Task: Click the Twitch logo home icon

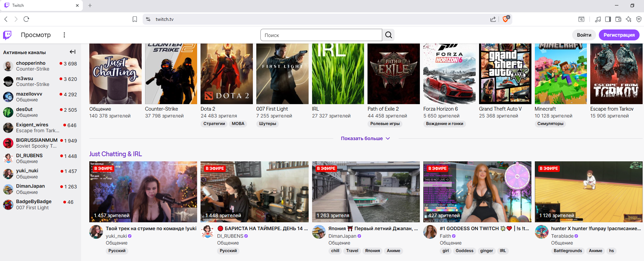Action: (x=7, y=35)
